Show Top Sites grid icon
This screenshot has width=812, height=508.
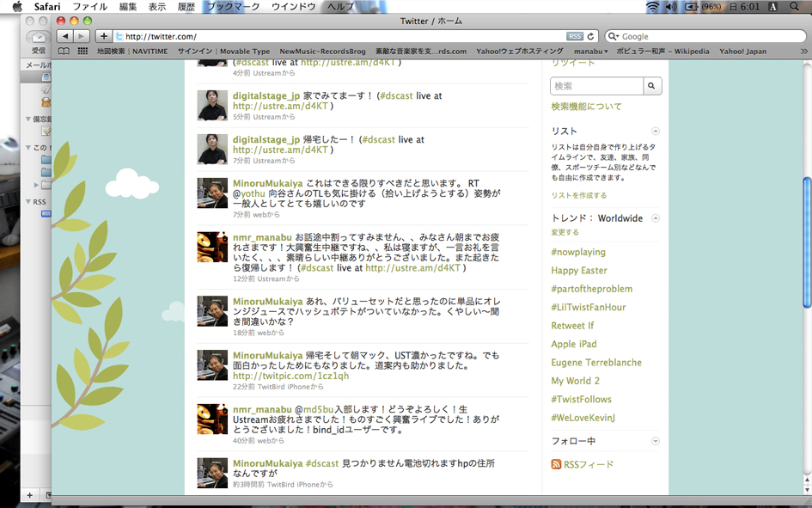(x=82, y=52)
